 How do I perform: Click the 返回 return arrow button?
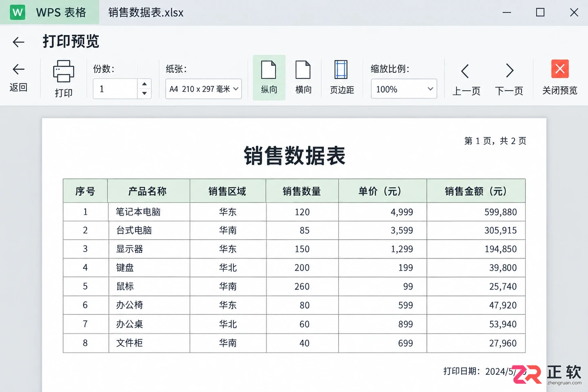(x=18, y=78)
